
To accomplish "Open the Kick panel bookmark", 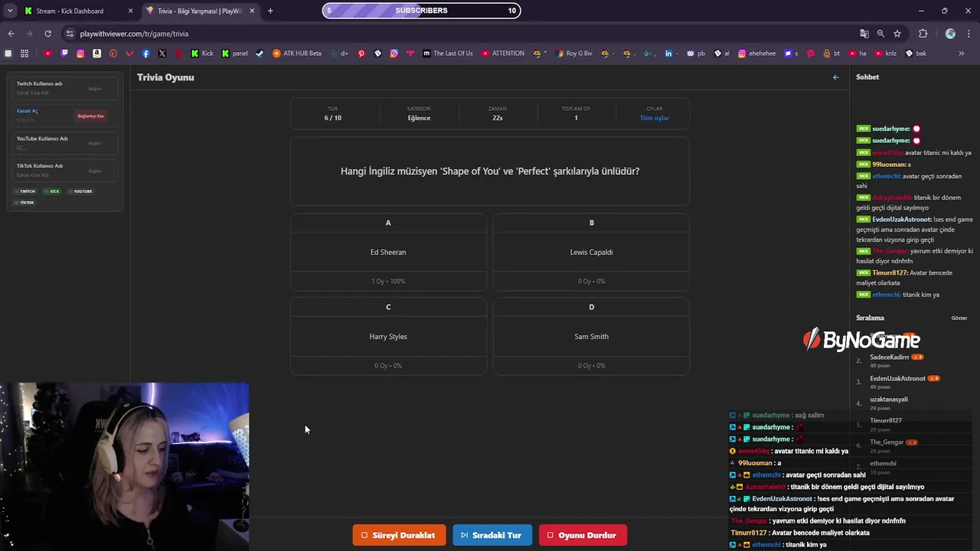I will [x=235, y=54].
